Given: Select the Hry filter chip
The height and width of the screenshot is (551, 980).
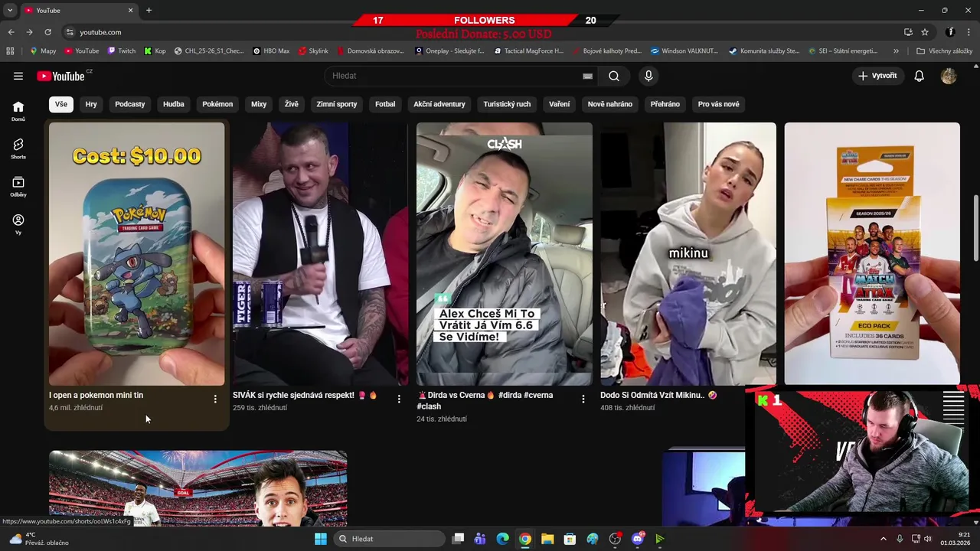Looking at the screenshot, I should pyautogui.click(x=91, y=104).
